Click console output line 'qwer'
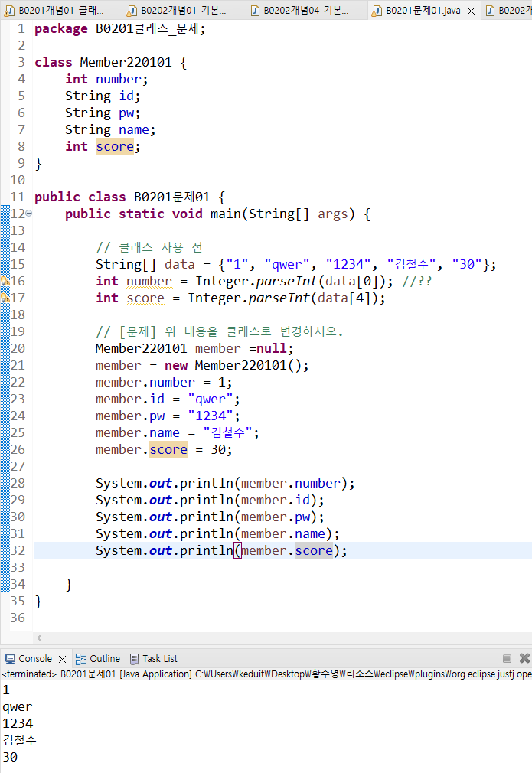 point(18,707)
